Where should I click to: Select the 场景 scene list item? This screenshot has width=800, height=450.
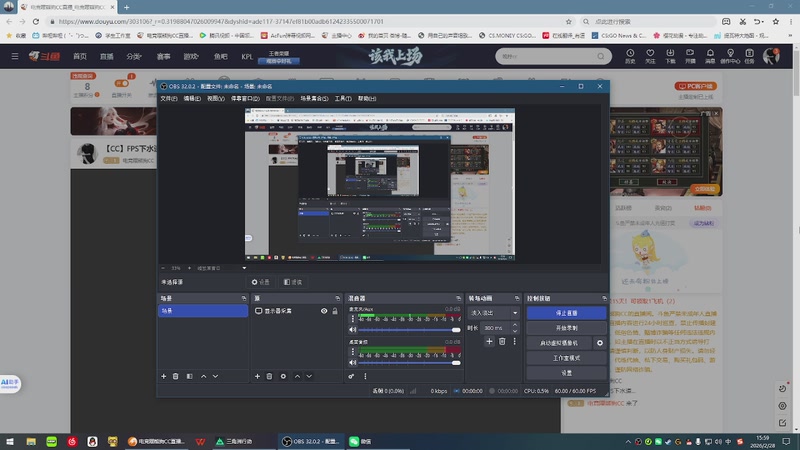click(x=203, y=311)
